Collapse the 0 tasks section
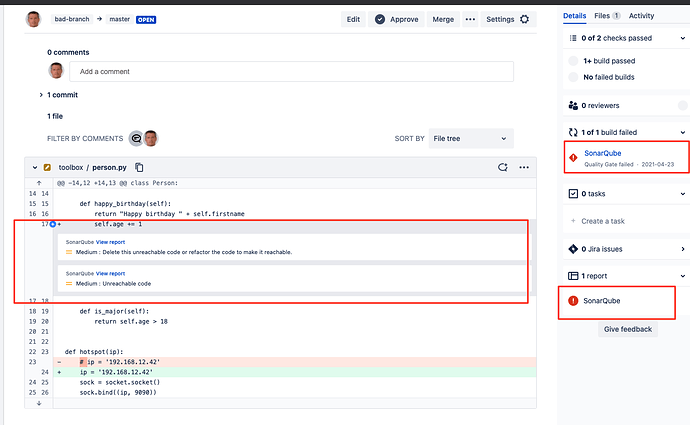Image resolution: width=690 pixels, height=425 pixels. 683,194
